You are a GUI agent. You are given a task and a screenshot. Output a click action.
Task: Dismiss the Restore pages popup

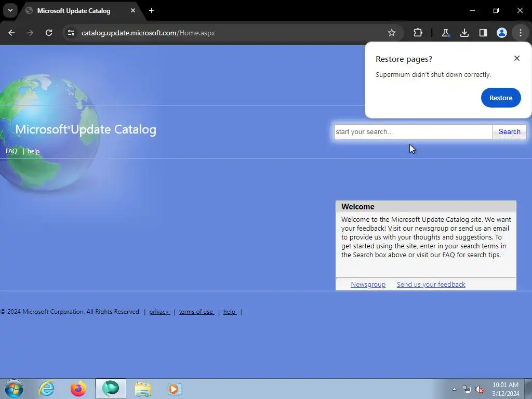(x=517, y=58)
